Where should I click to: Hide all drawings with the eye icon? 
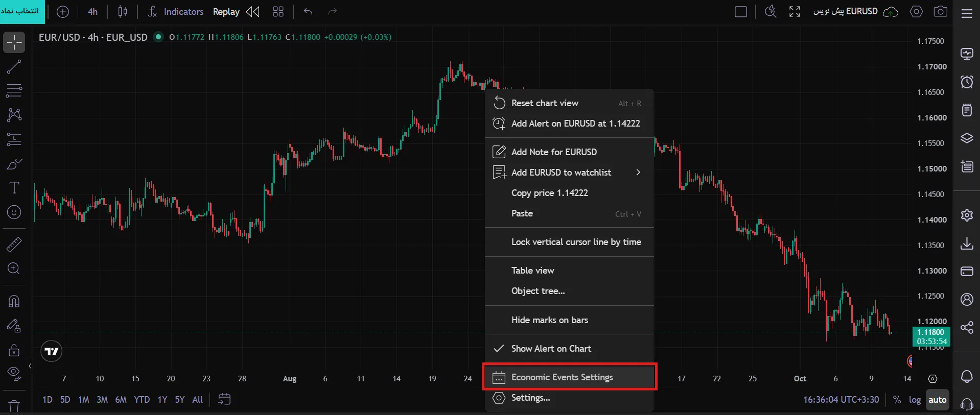tap(14, 374)
